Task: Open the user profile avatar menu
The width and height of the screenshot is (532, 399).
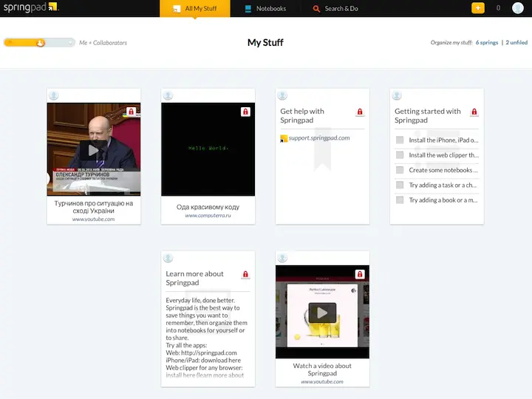Action: (x=517, y=8)
